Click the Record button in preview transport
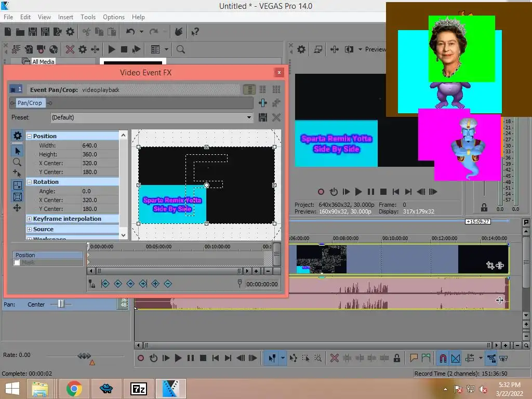 (x=321, y=192)
